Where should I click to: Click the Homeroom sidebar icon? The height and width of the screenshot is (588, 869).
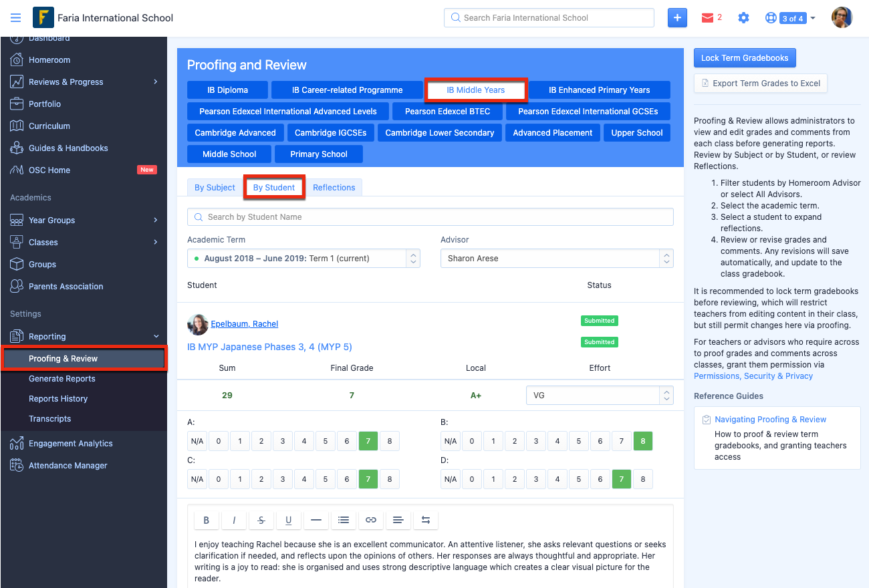(17, 59)
